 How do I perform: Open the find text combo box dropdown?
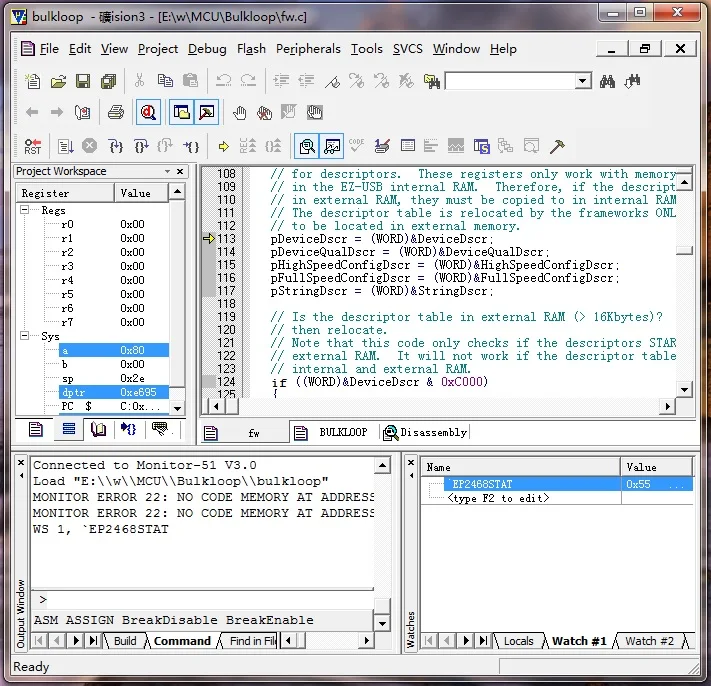[x=583, y=81]
